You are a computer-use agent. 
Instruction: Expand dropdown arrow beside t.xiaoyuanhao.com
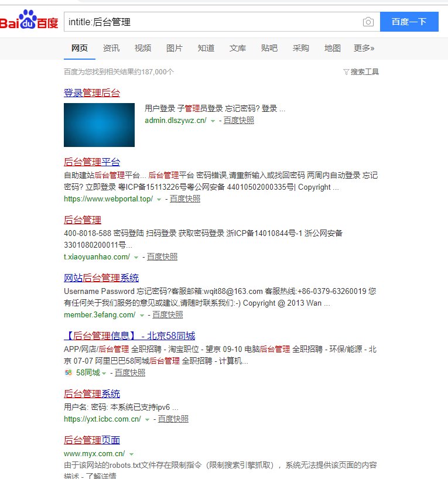click(x=136, y=258)
